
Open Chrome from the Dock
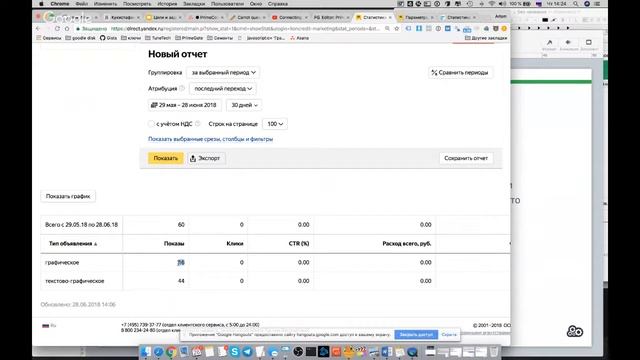(x=171, y=351)
